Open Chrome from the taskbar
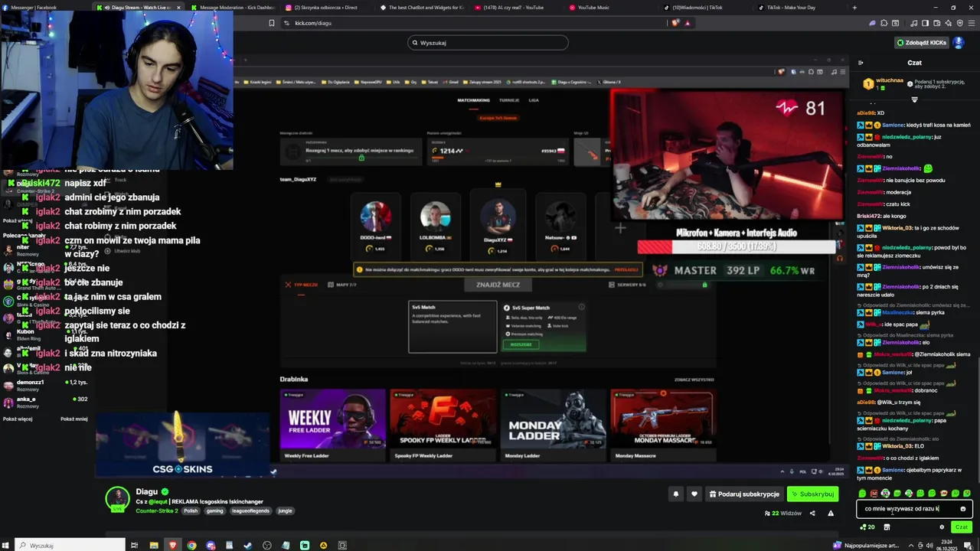Screen dimensions: 980x551 pyautogui.click(x=191, y=545)
